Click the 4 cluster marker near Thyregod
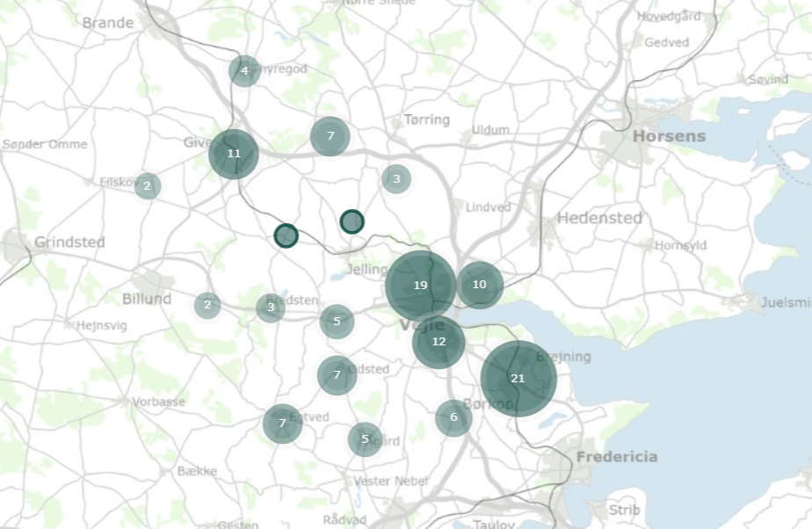 244,70
